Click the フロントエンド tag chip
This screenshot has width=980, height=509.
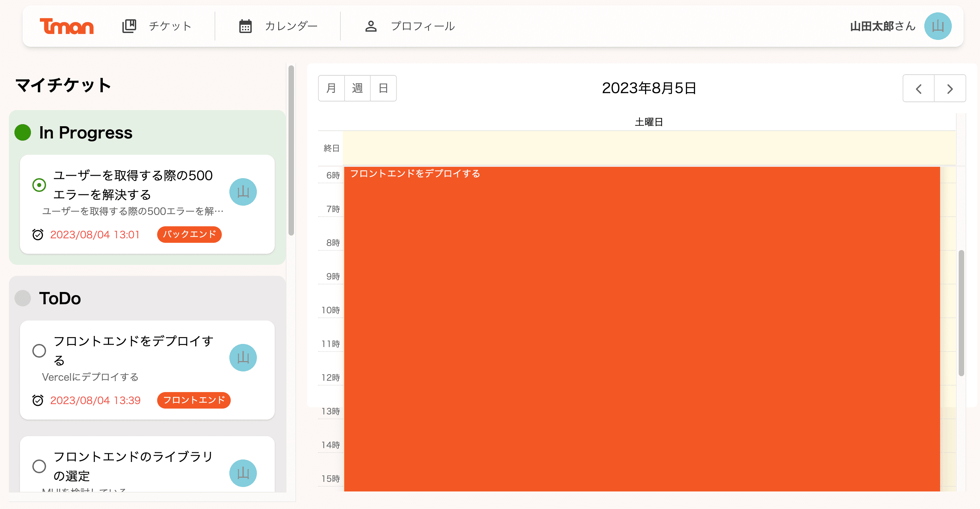(194, 400)
